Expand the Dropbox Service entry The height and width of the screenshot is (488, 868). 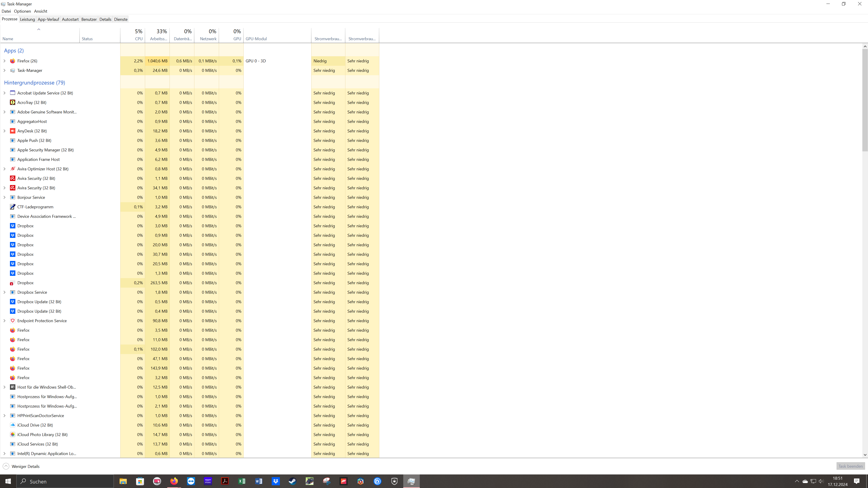coord(4,292)
